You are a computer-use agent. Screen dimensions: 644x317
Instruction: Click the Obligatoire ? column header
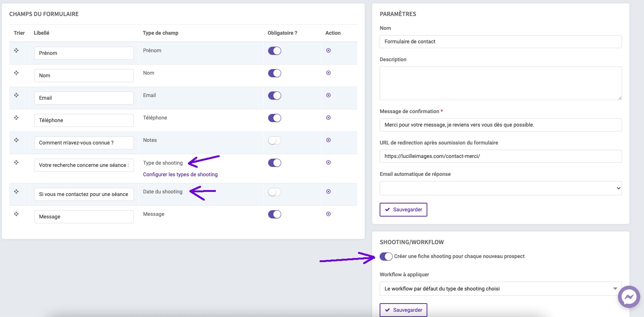(282, 33)
